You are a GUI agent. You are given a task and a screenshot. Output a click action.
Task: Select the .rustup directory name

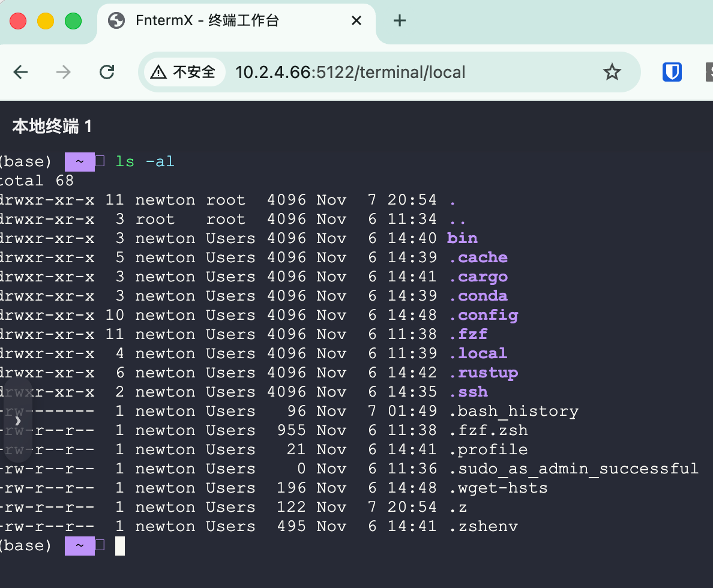(484, 373)
